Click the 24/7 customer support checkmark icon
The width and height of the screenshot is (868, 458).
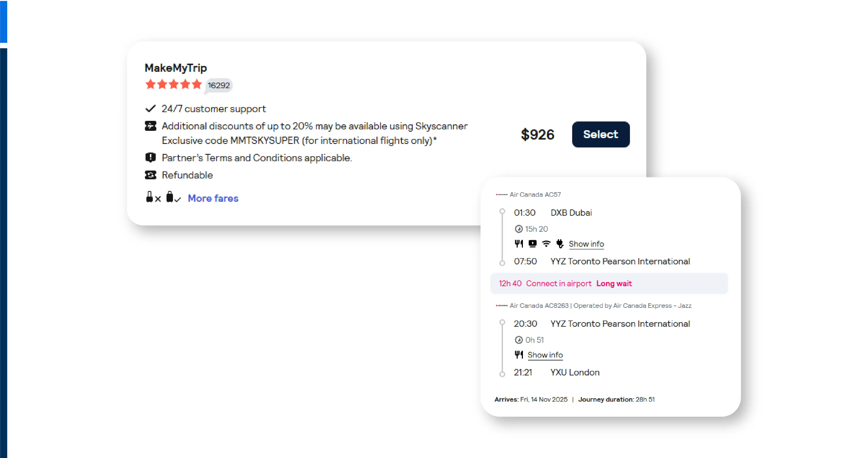coord(150,109)
